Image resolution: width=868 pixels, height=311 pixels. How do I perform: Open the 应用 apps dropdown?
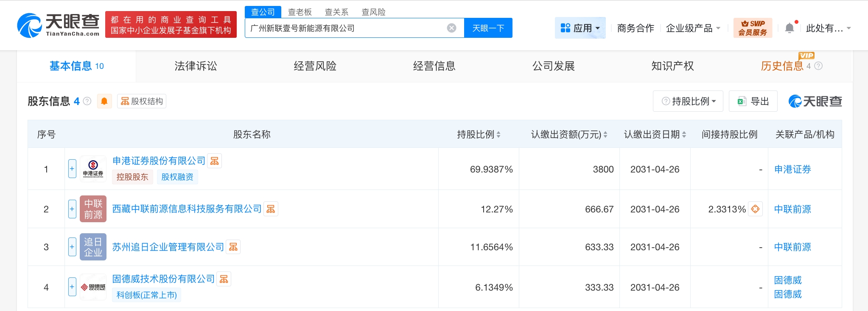coord(580,28)
